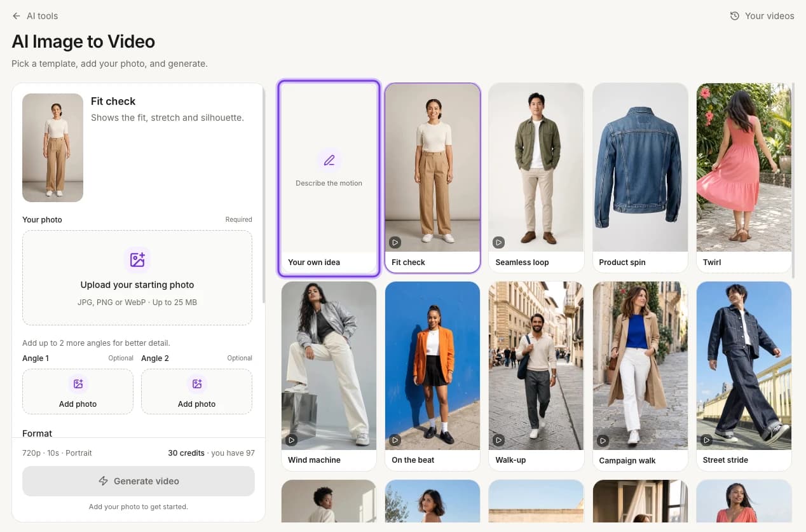Play preview on the On the beat card
Image resolution: width=806 pixels, height=532 pixels.
[395, 440]
